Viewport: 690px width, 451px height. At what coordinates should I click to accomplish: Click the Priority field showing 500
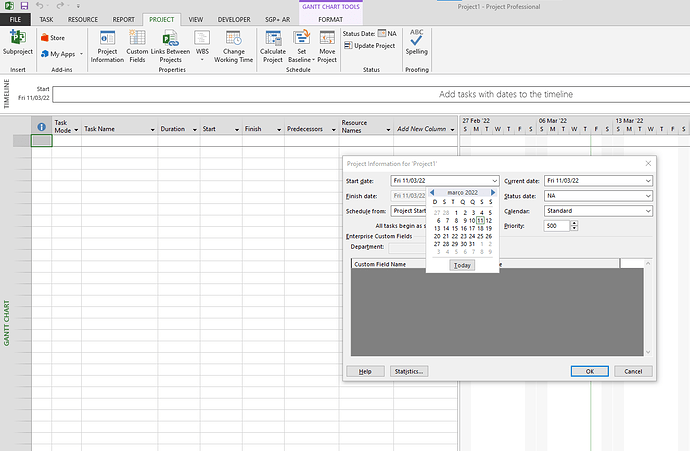click(x=557, y=226)
